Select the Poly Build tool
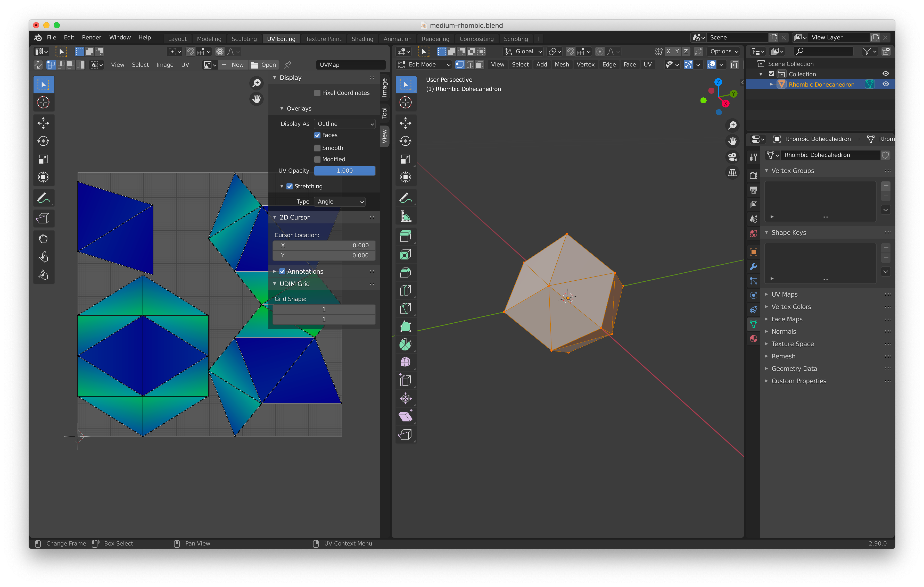The image size is (924, 587). (x=406, y=326)
